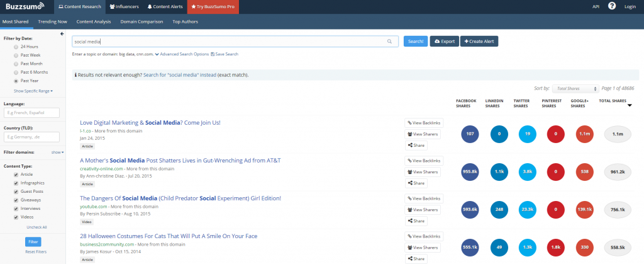Click the Language input field

pyautogui.click(x=31, y=112)
